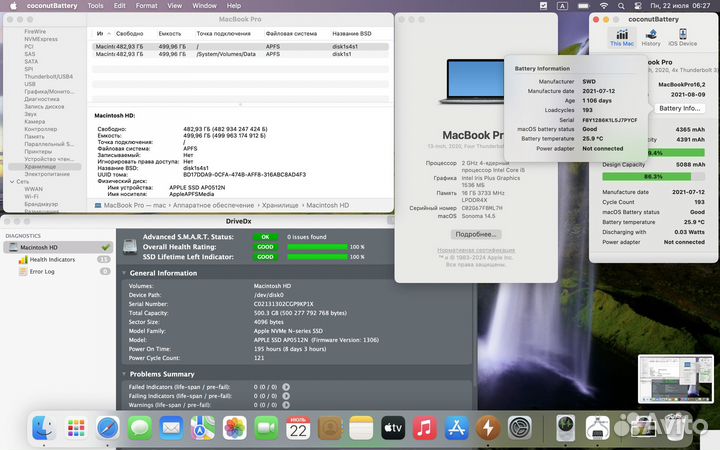Screen dimensions: 720x450
Task: Open the Apple menu
Action: pyautogui.click(x=13, y=6)
